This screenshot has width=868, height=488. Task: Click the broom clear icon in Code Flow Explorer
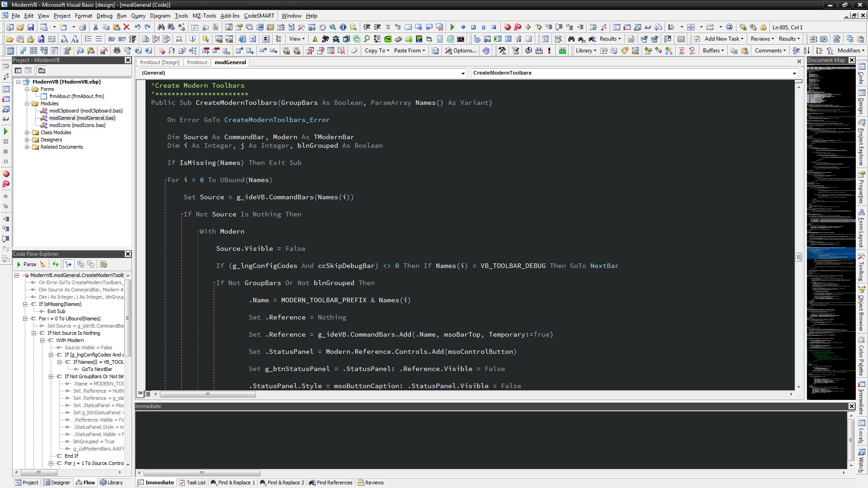pos(42,264)
